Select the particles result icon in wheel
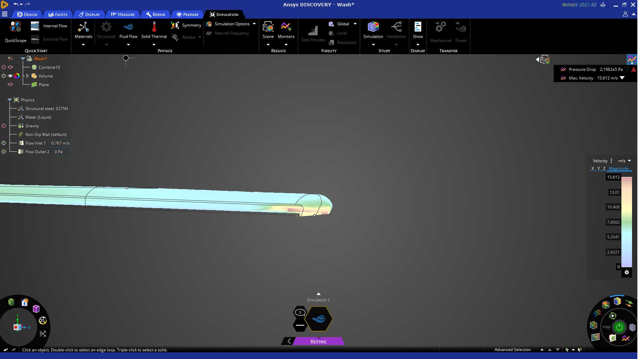Screen dimensions: 644x359 click(x=594, y=325)
